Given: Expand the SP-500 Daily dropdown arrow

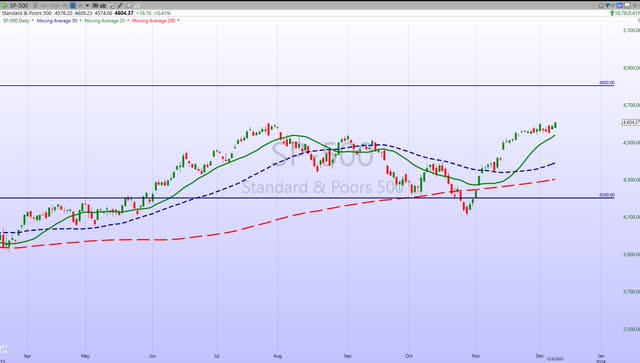Looking at the screenshot, I should [x=33, y=20].
